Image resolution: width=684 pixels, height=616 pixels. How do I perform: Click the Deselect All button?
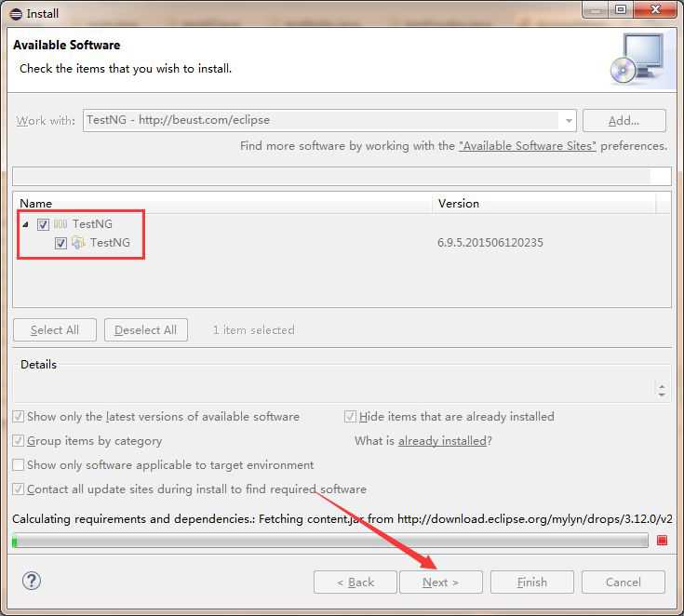(146, 329)
